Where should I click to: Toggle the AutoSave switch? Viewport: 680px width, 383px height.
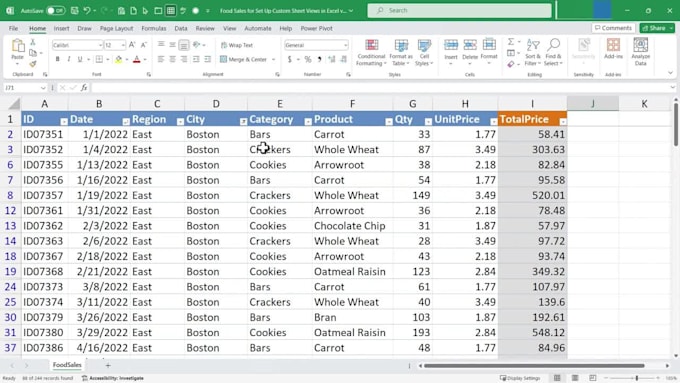[x=56, y=10]
